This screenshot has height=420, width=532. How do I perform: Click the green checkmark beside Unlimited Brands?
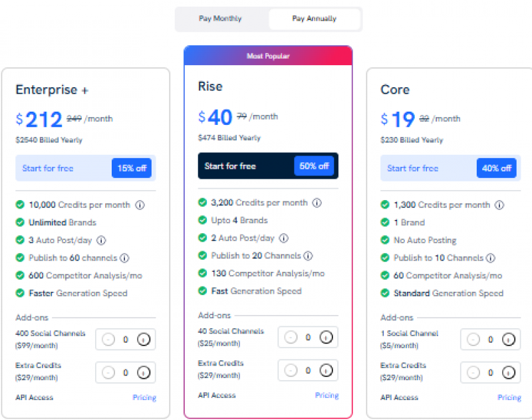click(20, 223)
